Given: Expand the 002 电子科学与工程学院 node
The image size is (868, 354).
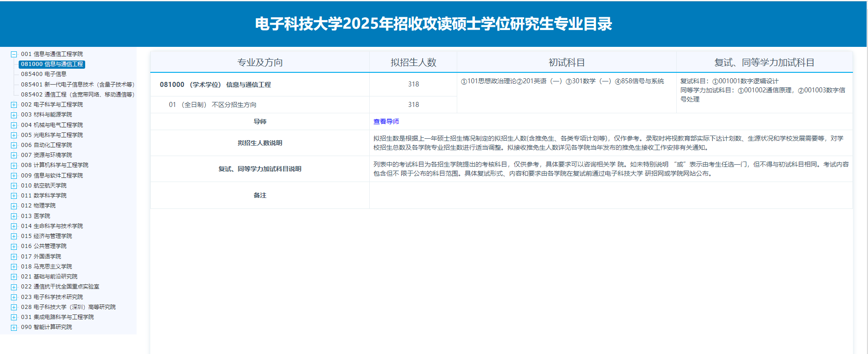Looking at the screenshot, I should pos(14,105).
